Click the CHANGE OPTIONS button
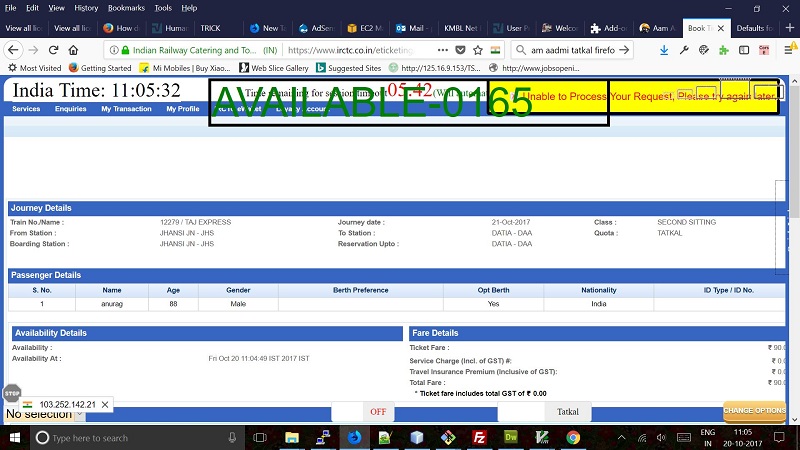Screen dimensions: 800x450 [754, 411]
